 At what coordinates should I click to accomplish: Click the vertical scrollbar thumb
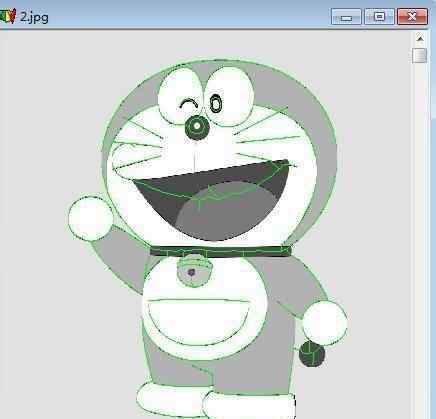(x=420, y=55)
